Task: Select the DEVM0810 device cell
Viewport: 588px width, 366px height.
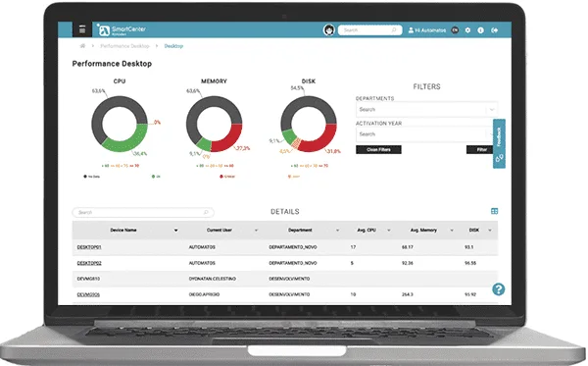Action: 88,279
